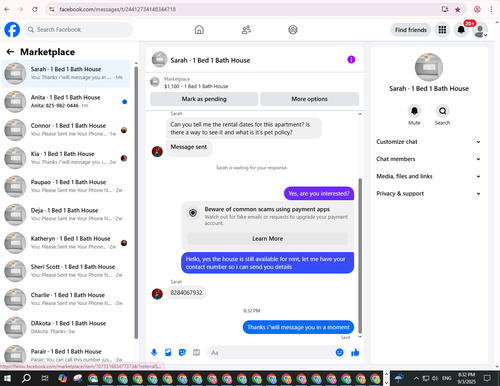Click Learn More in scam warning
The width and height of the screenshot is (500, 386).
coord(267,239)
